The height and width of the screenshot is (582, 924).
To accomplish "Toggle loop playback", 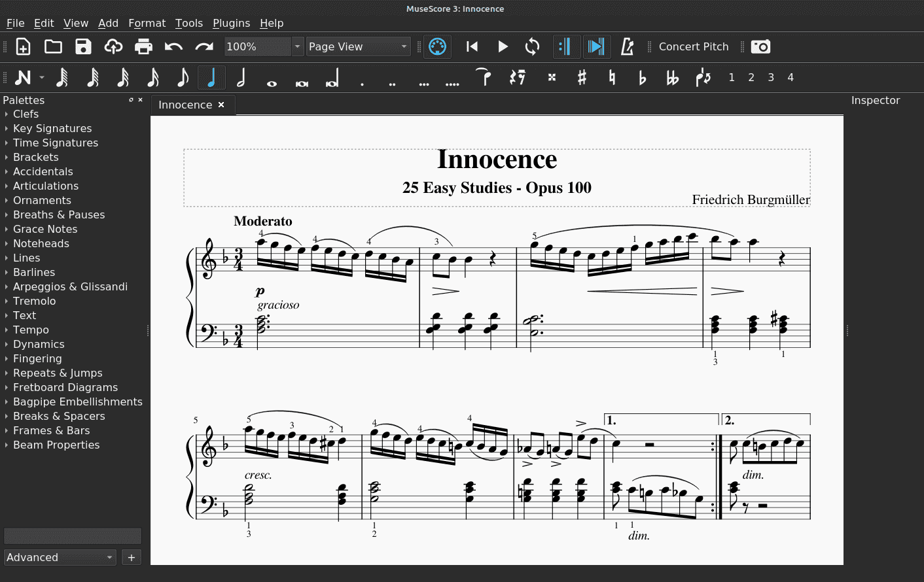I will tap(533, 46).
